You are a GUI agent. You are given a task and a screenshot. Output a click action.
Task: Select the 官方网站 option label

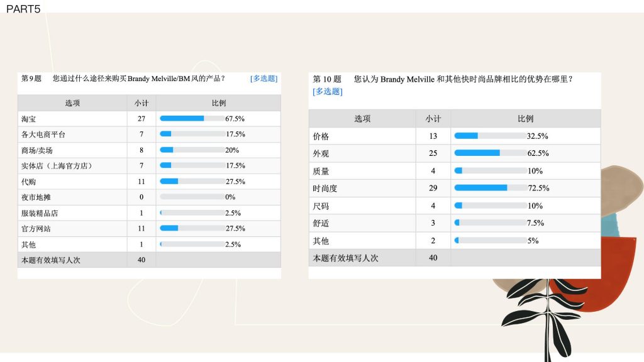[36, 229]
